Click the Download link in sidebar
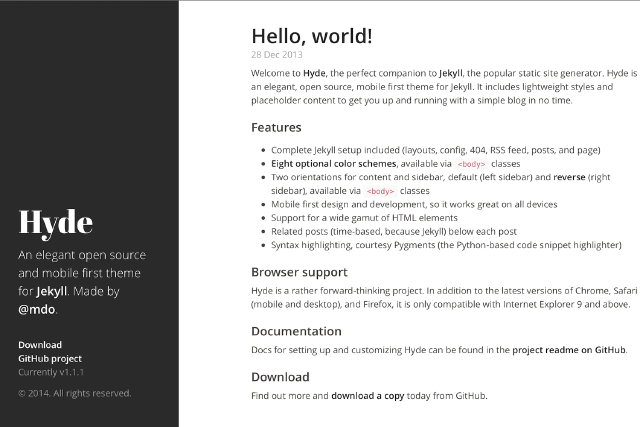 coord(40,345)
